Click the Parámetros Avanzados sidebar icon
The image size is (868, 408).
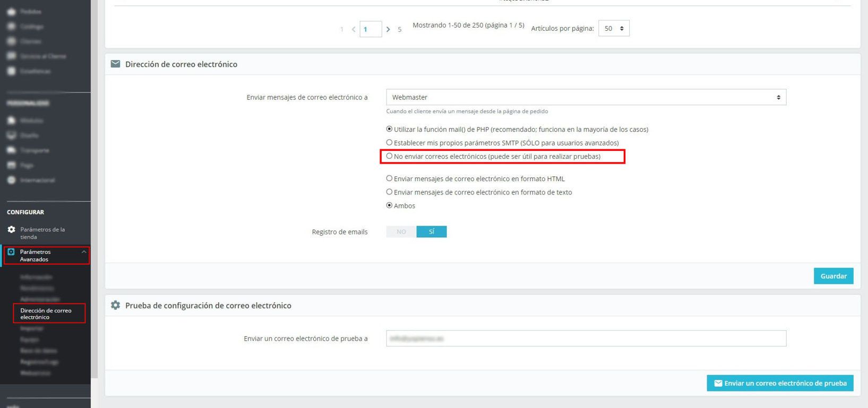[x=11, y=252]
